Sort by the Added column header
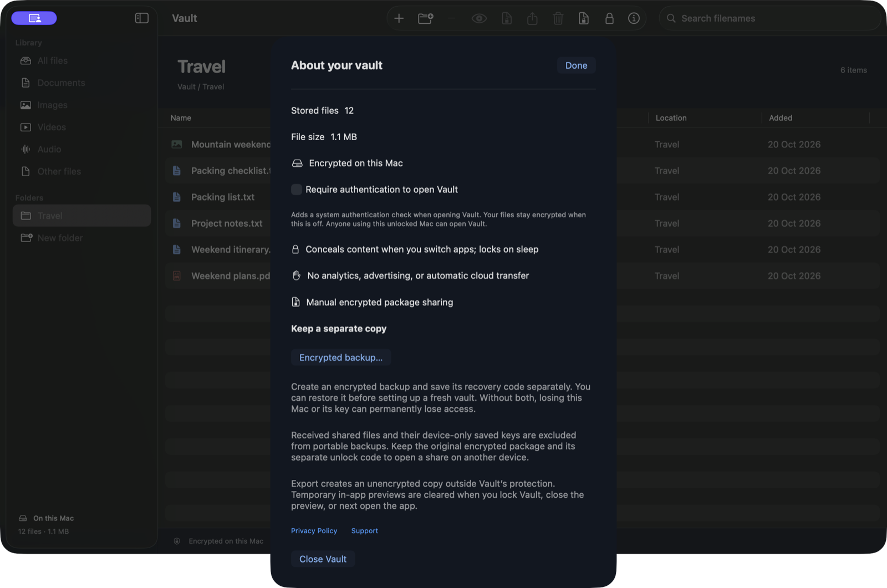This screenshot has width=887, height=588. [781, 118]
